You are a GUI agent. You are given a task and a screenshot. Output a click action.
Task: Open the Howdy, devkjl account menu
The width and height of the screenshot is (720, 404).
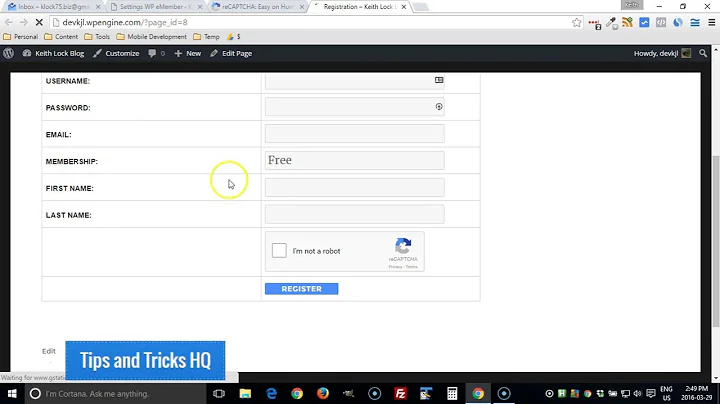pos(662,53)
